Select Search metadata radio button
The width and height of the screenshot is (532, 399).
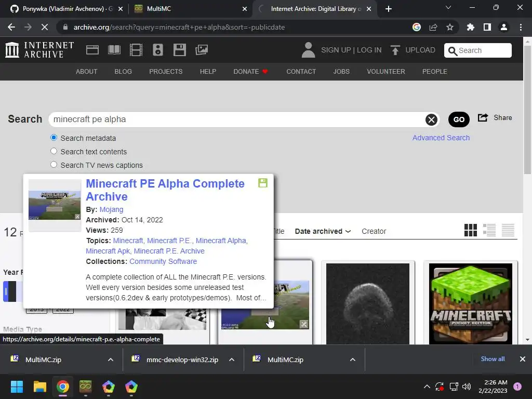[54, 137]
